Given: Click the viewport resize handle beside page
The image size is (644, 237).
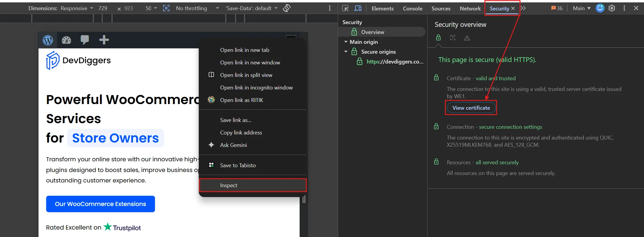Looking at the screenshot, I should tap(304, 199).
